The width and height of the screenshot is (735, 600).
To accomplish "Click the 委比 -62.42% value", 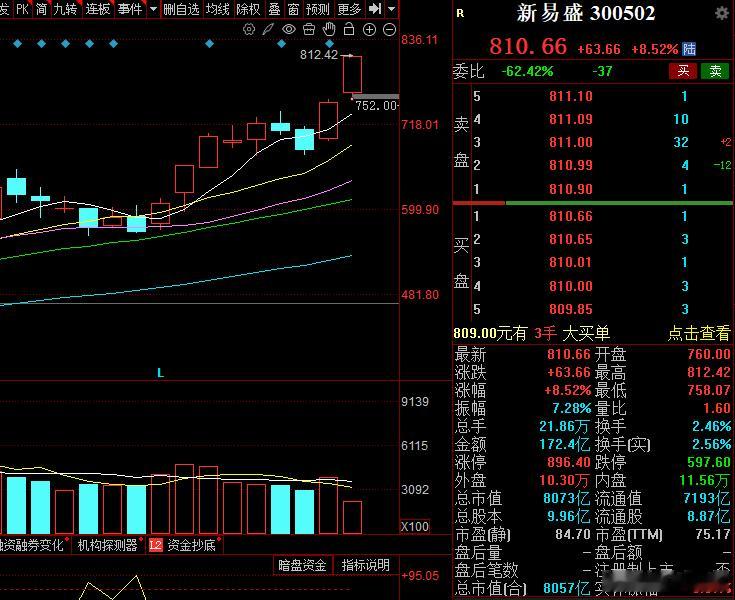I will click(x=527, y=71).
